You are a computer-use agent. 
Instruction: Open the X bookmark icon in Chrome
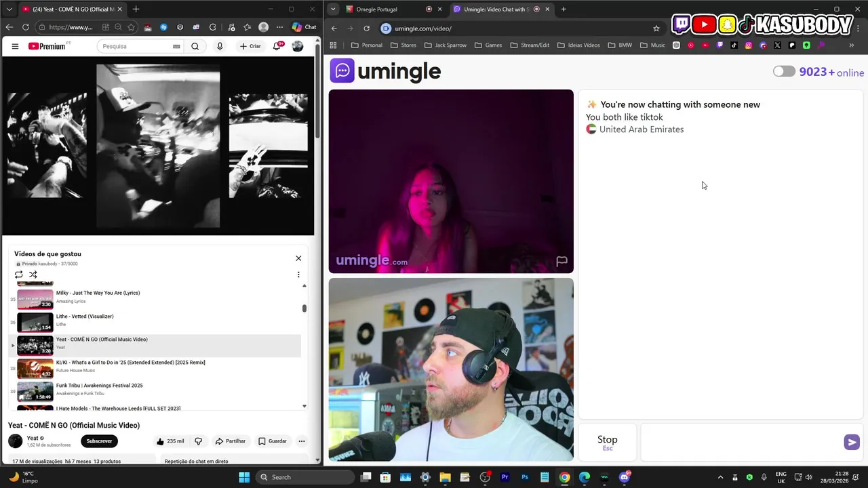tap(777, 45)
